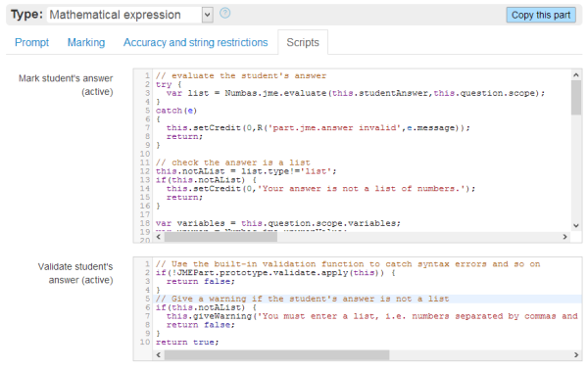Viewport: 588px width, 370px height.
Task: Switch to the Marking tab
Action: point(86,42)
